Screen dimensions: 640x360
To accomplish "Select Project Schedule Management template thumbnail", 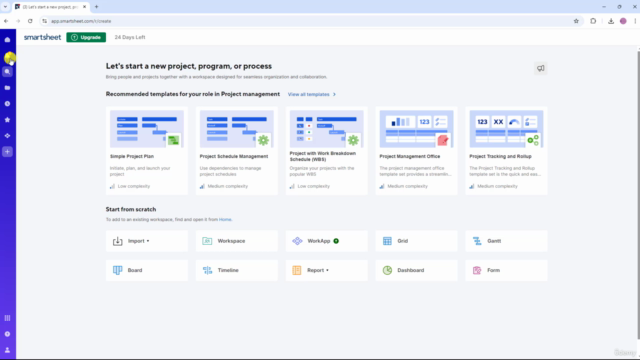I will click(237, 129).
